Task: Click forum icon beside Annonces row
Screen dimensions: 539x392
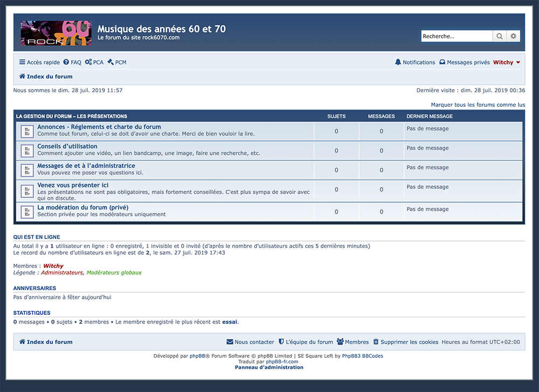Action: pyautogui.click(x=27, y=131)
